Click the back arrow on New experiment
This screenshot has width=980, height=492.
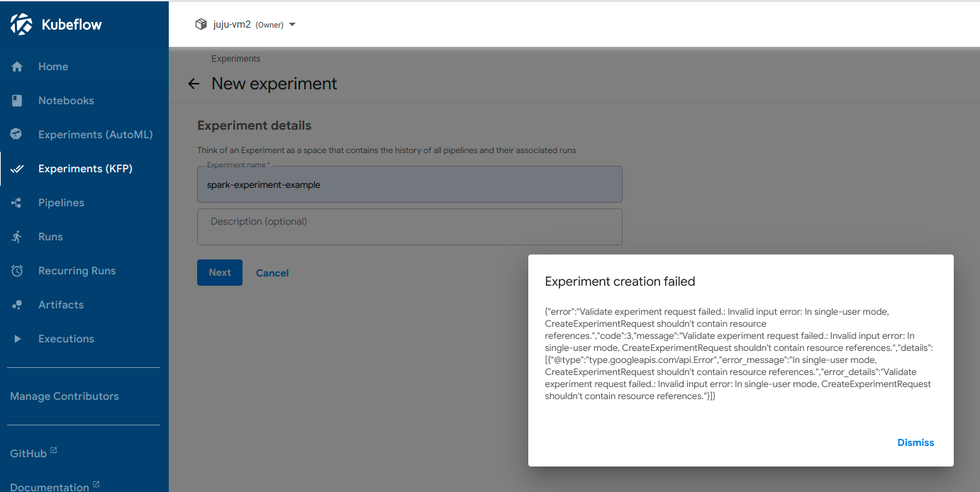(194, 83)
